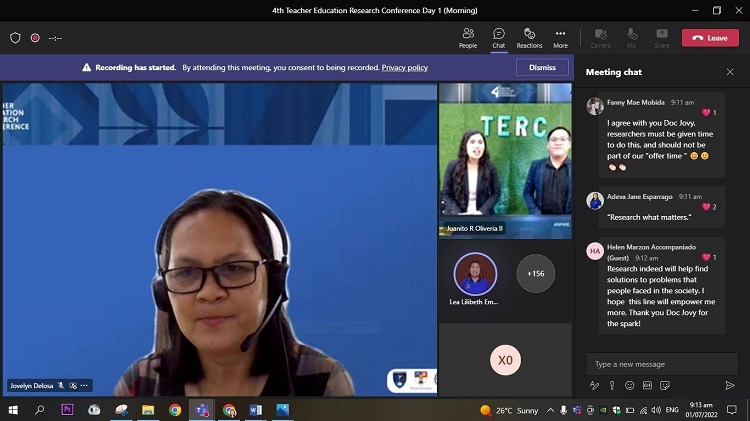Screen dimensions: 750x421
Task: Open Google Chrome from the taskbar
Action: 175,410
